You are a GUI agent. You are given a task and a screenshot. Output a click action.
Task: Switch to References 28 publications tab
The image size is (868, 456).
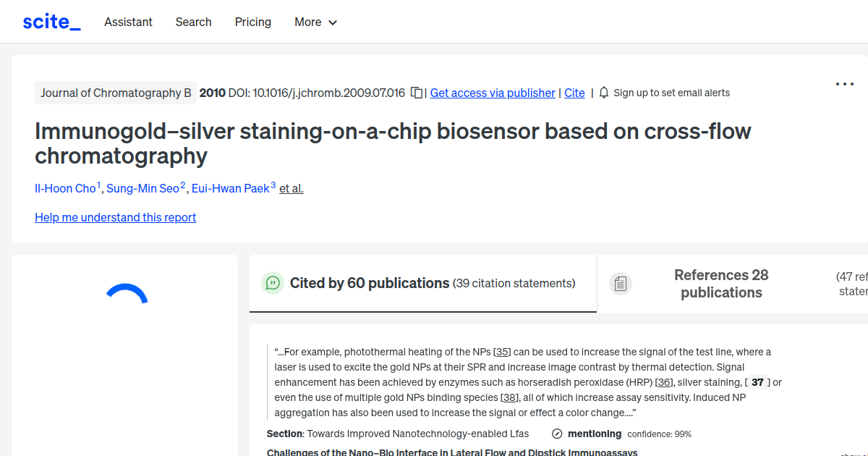[720, 284]
